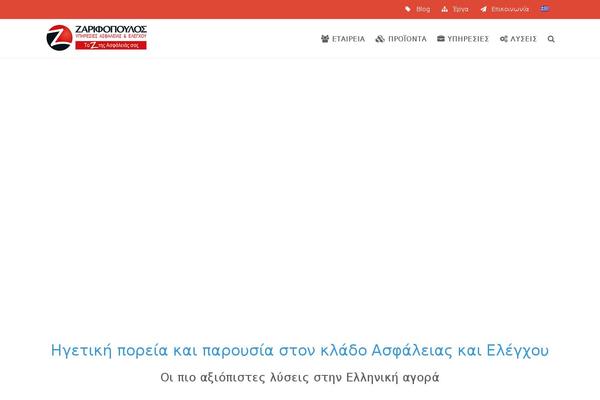This screenshot has height=400, width=600.
Task: Open the ΛΥΣΕΙΣ menu
Action: [523, 39]
